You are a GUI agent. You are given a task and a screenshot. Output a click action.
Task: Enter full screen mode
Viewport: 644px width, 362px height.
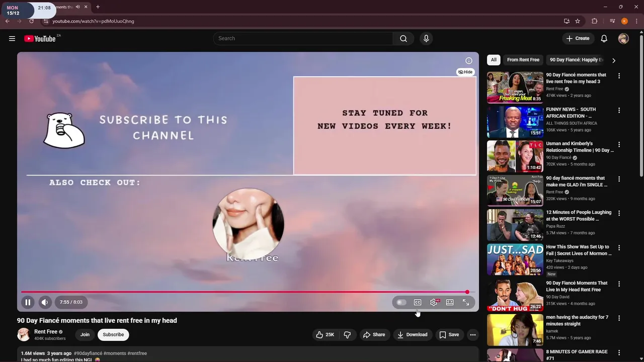(x=466, y=302)
